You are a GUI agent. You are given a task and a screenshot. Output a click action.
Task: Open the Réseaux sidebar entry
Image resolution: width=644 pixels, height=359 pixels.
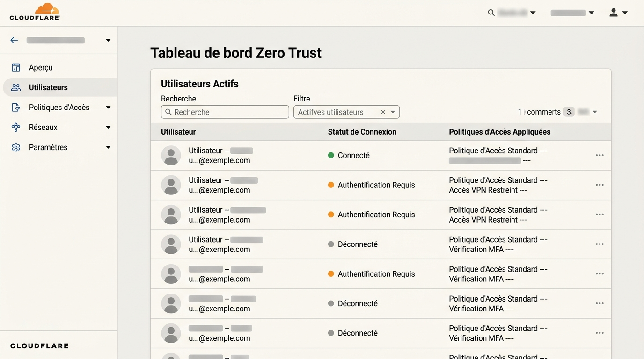click(x=43, y=127)
